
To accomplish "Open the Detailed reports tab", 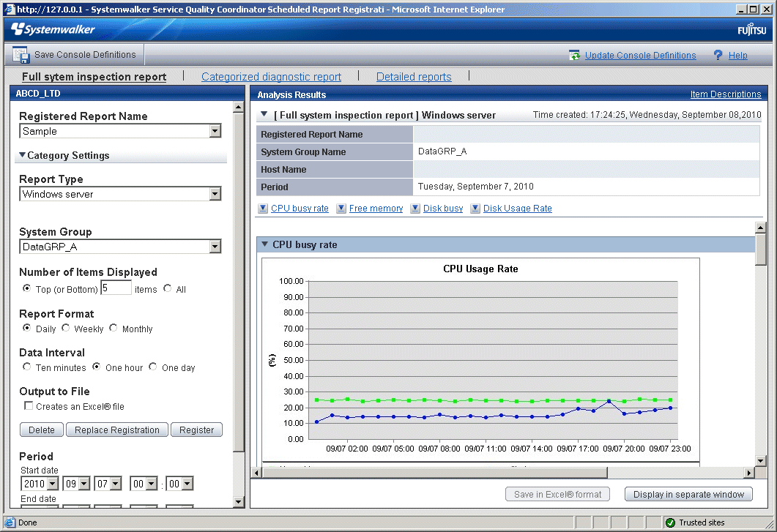I will [414, 77].
